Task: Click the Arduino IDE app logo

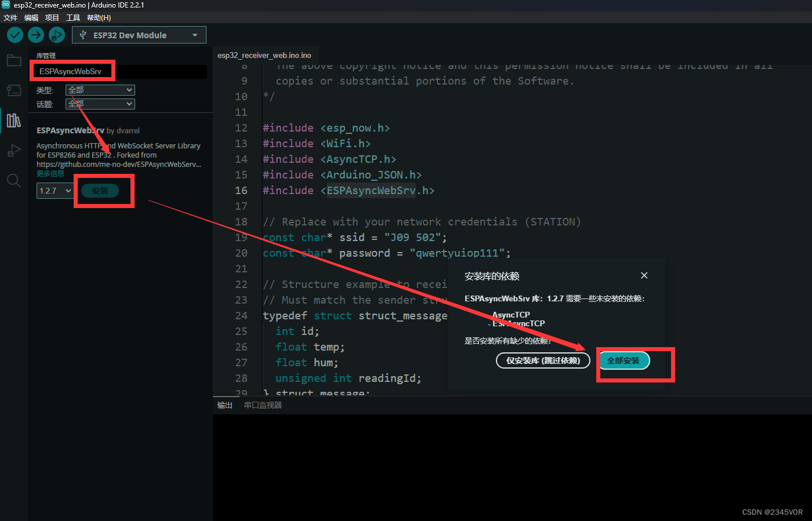Action: (x=6, y=5)
